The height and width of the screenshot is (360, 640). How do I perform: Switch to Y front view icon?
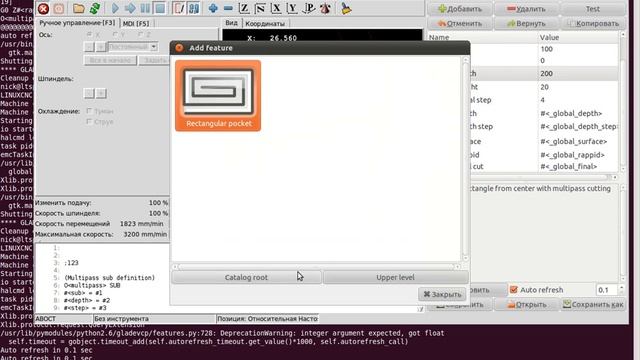tap(292, 9)
